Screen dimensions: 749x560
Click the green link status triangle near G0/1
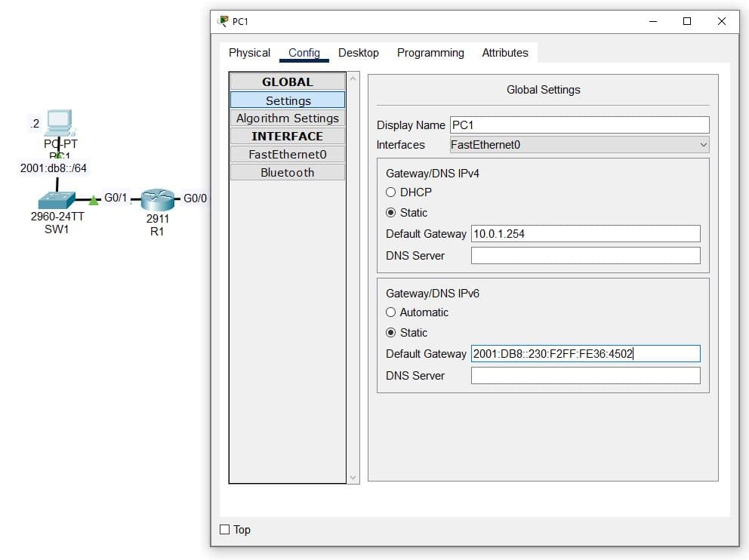click(94, 200)
